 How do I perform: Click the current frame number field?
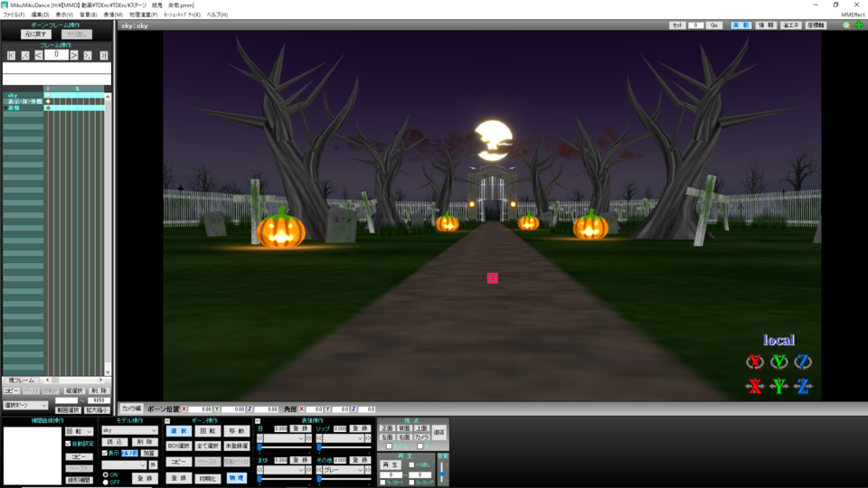(x=56, y=55)
